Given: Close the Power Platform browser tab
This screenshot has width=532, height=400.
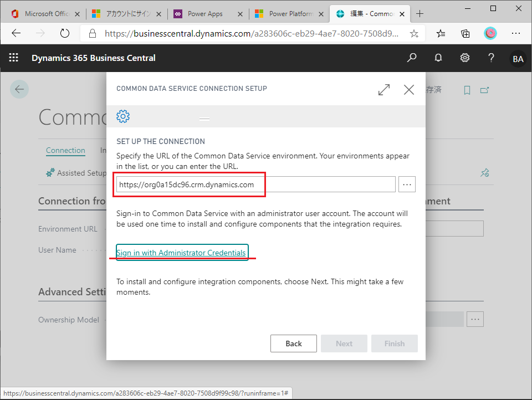Looking at the screenshot, I should (321, 14).
